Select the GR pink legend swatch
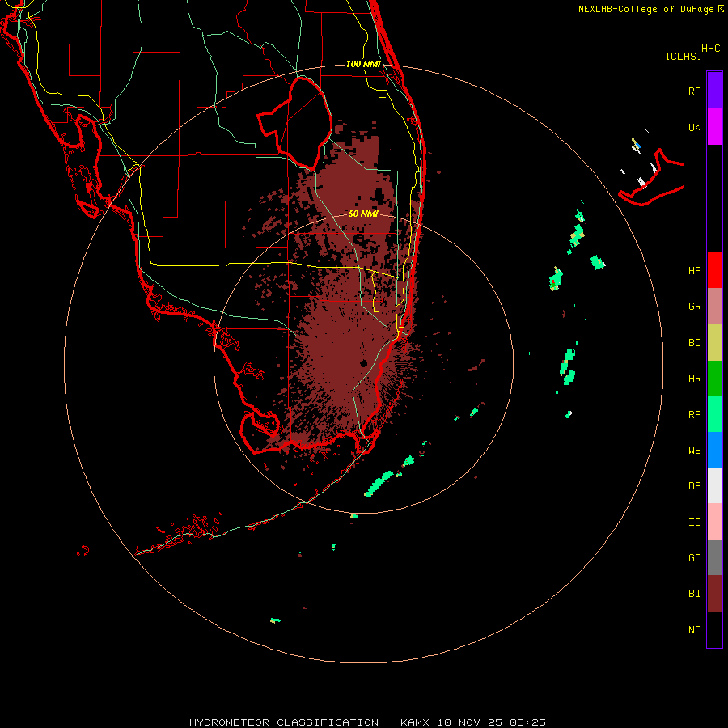Viewport: 728px width, 728px height. [x=714, y=307]
